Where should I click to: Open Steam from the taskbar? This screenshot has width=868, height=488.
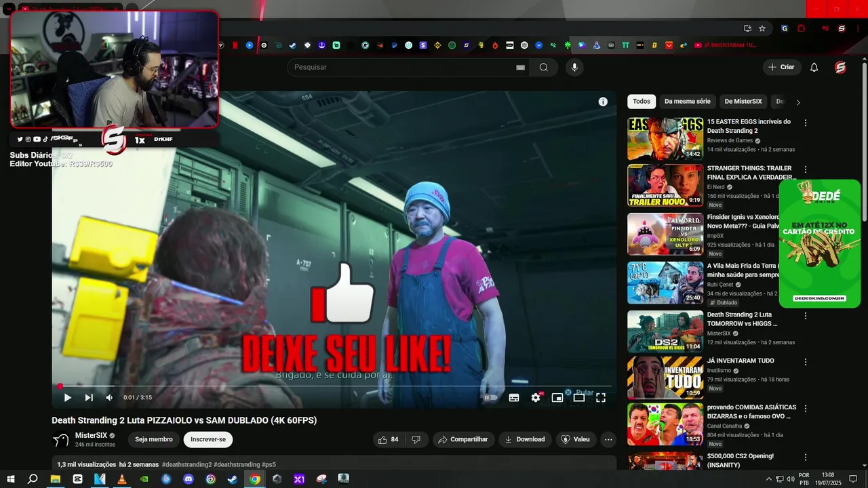coord(232,479)
